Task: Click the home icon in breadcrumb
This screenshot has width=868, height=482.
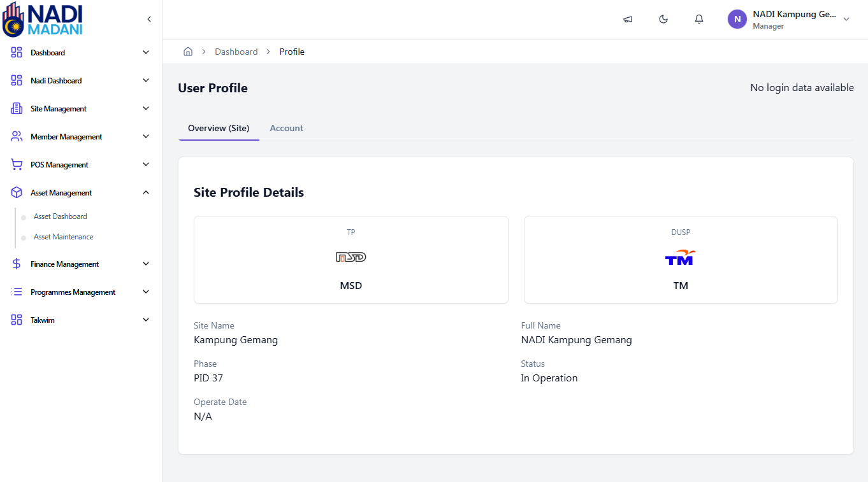Action: [188, 52]
